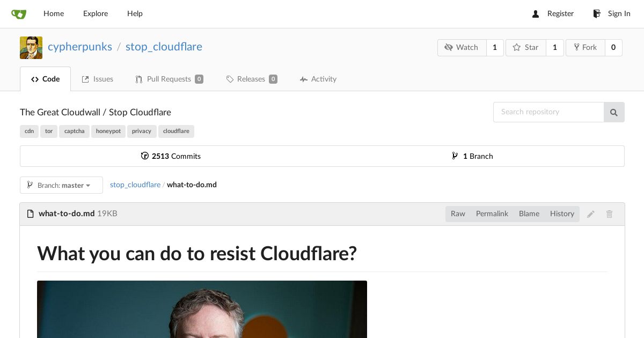Expand the Branch: master dropdown
644x338 pixels.
pyautogui.click(x=61, y=185)
